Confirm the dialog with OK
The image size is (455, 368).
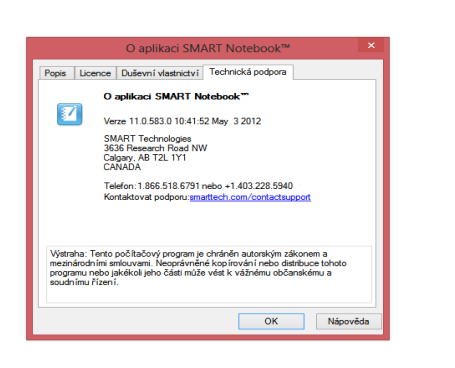[271, 321]
